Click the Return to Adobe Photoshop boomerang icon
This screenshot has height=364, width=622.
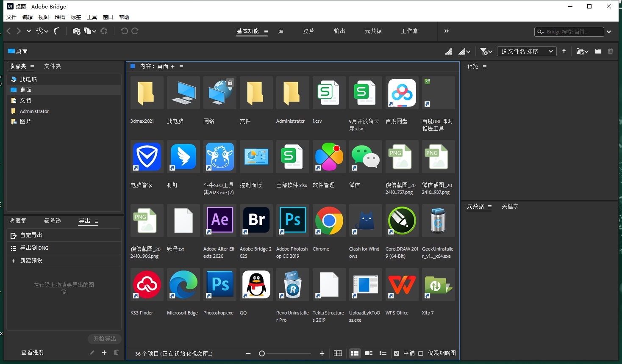point(57,30)
